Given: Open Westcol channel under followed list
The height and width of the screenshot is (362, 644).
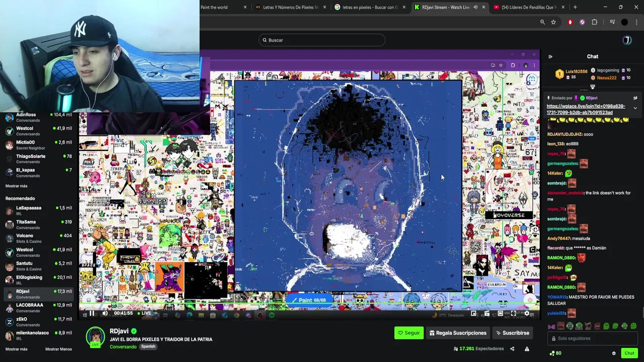Looking at the screenshot, I should coord(39,131).
